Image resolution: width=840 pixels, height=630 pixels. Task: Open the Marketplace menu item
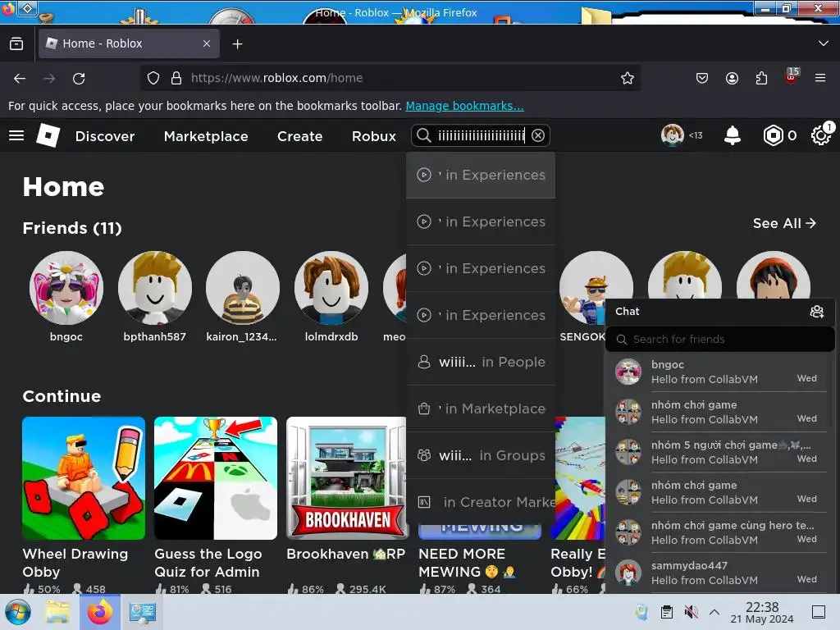point(206,136)
